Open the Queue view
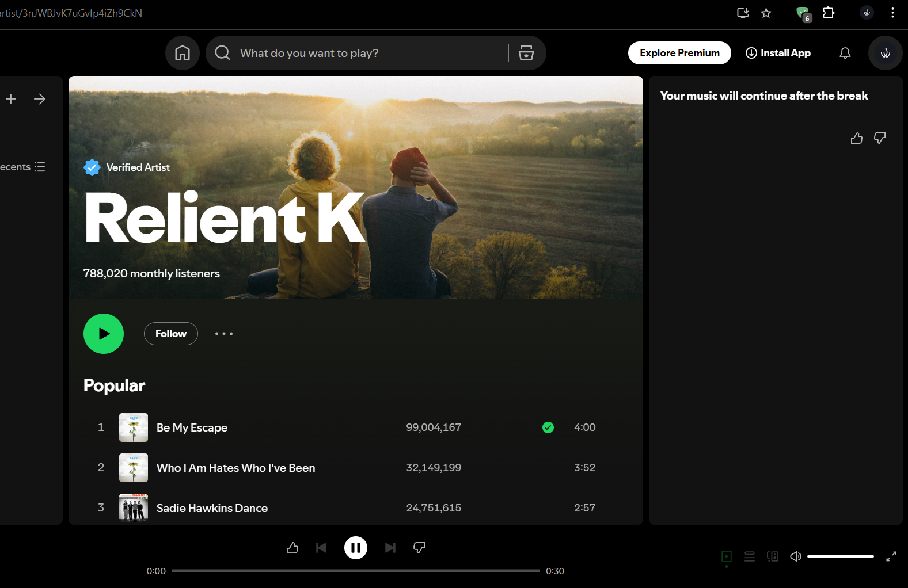This screenshot has height=588, width=908. [749, 556]
